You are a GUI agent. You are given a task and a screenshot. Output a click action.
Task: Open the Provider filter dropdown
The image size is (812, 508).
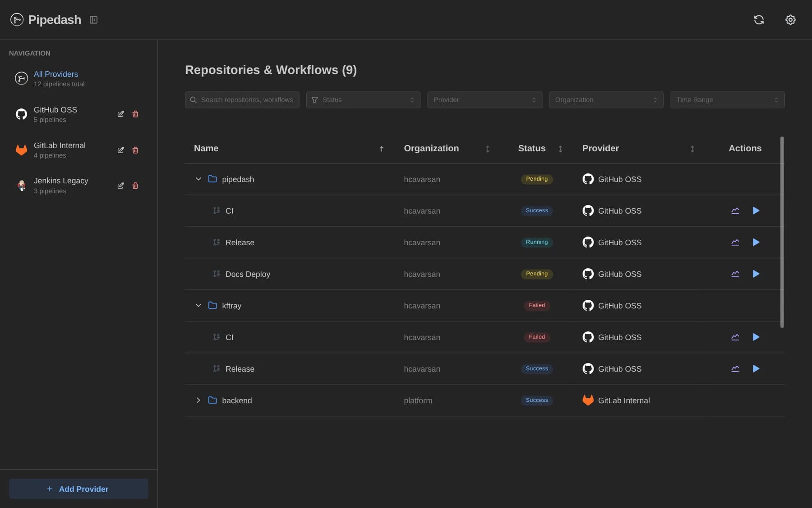[484, 100]
